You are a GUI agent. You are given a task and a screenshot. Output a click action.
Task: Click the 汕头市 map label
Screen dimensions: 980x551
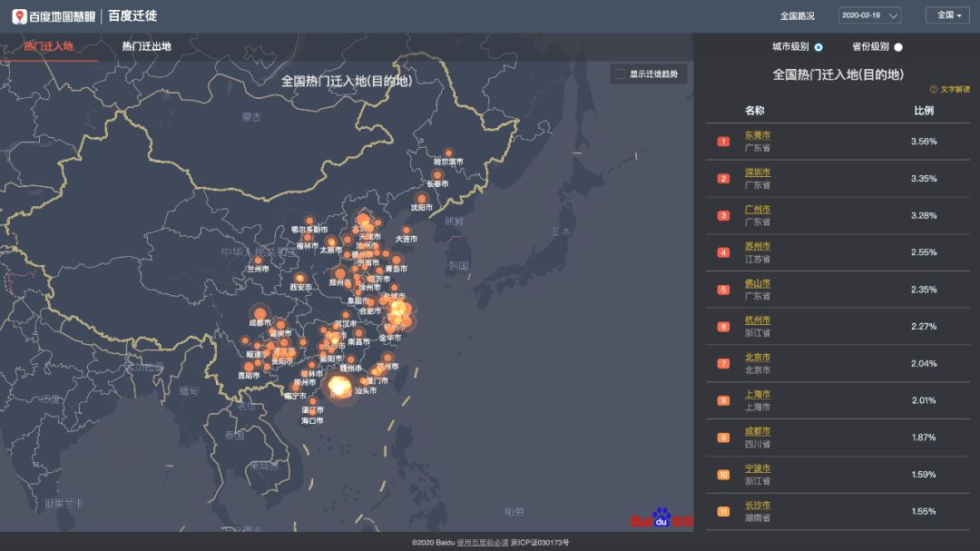[366, 390]
